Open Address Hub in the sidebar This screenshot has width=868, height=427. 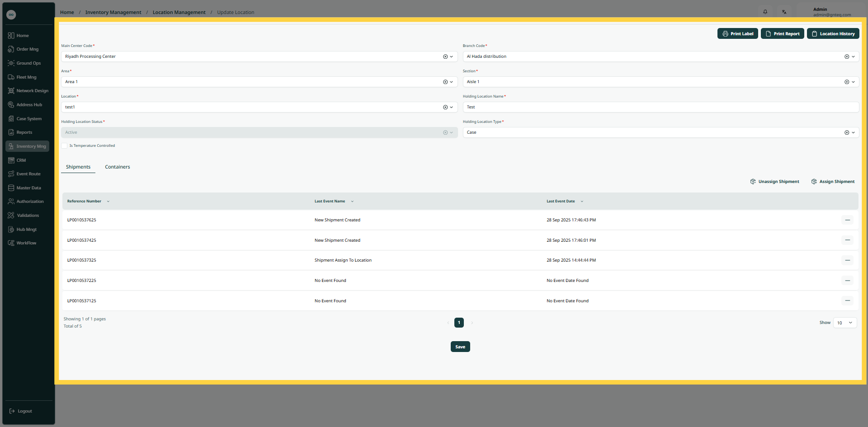coord(25,105)
